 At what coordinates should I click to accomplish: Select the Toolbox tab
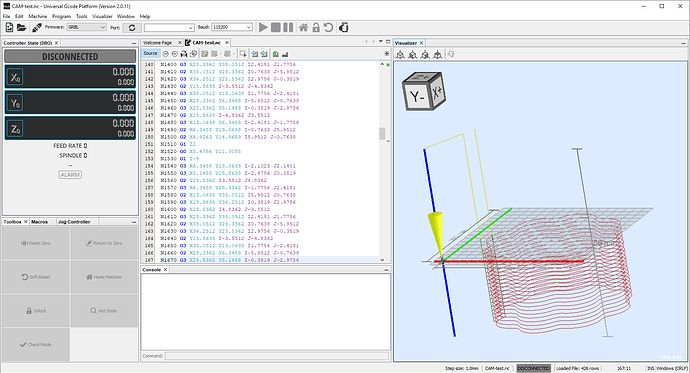point(12,222)
